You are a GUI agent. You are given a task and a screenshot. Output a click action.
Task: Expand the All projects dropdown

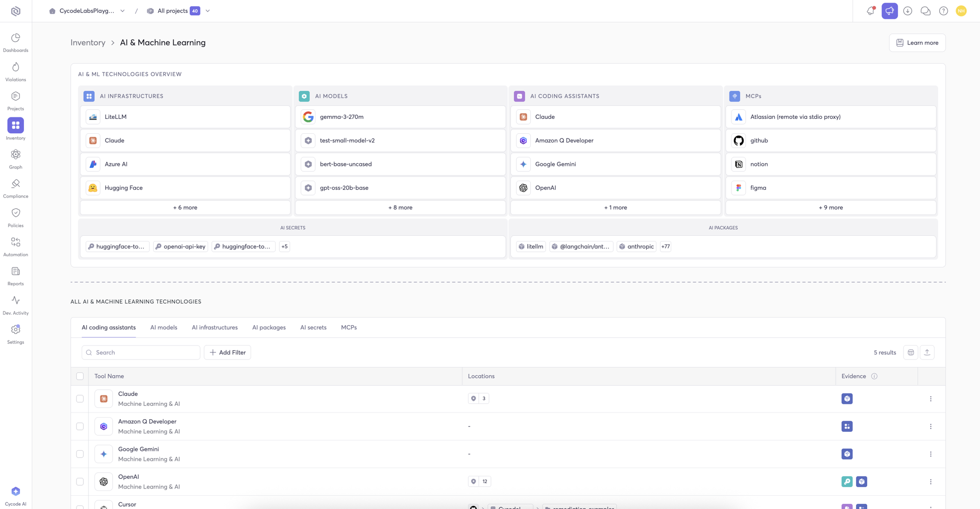tap(179, 11)
